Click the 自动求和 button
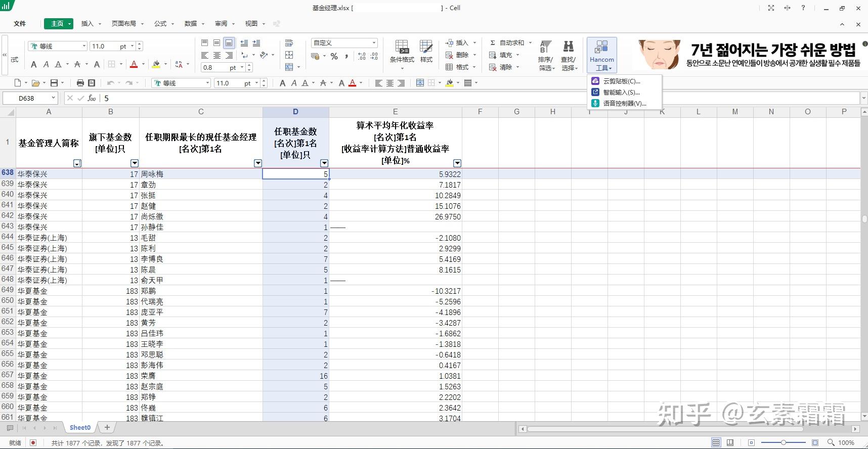 click(x=507, y=43)
